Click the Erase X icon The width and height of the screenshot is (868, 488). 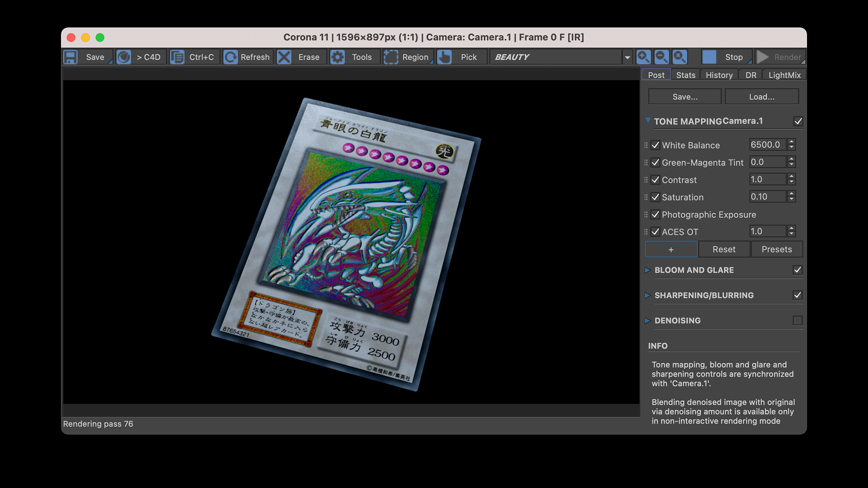284,57
